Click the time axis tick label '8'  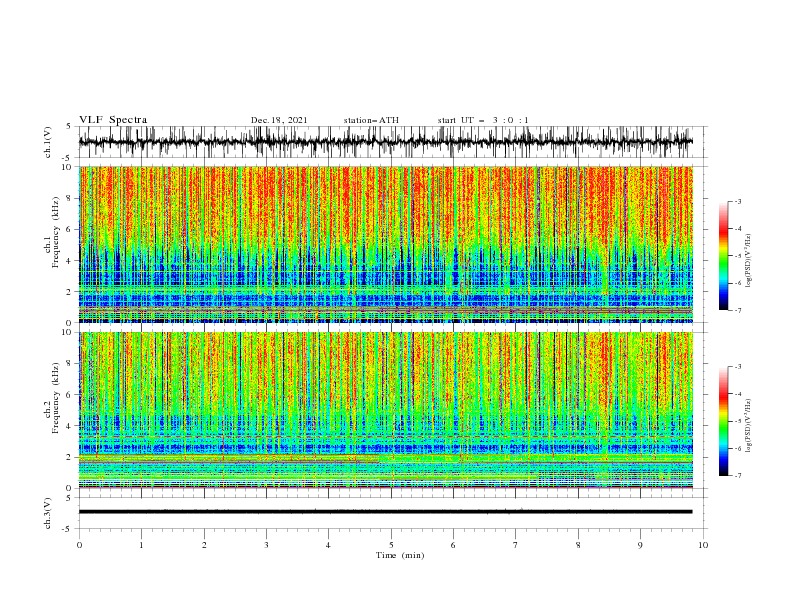pos(578,545)
